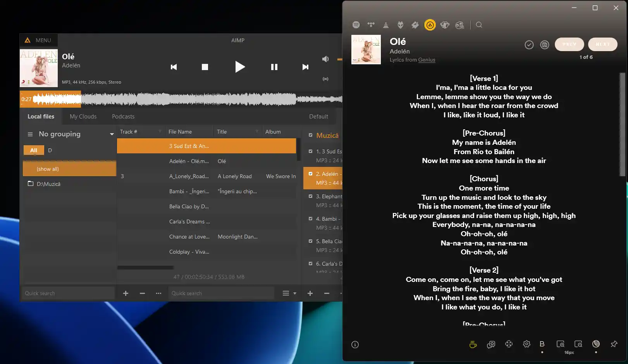Screen dimensions: 628x364
Task: Open lyrics search magnifier icon
Action: click(479, 25)
